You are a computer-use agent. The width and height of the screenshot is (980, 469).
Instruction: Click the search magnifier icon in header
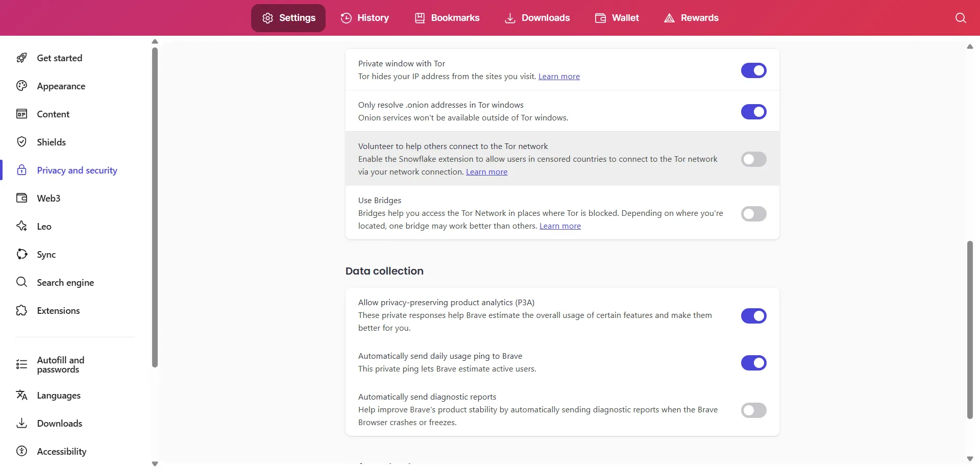960,18
